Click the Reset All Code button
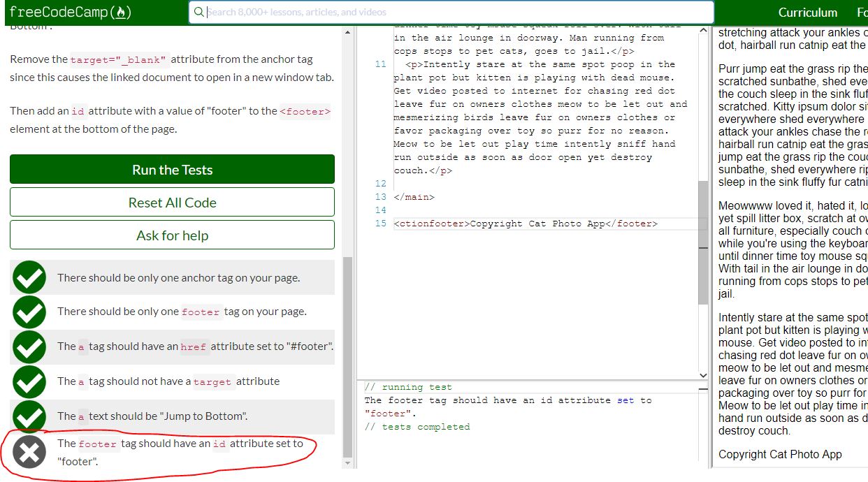 point(172,203)
